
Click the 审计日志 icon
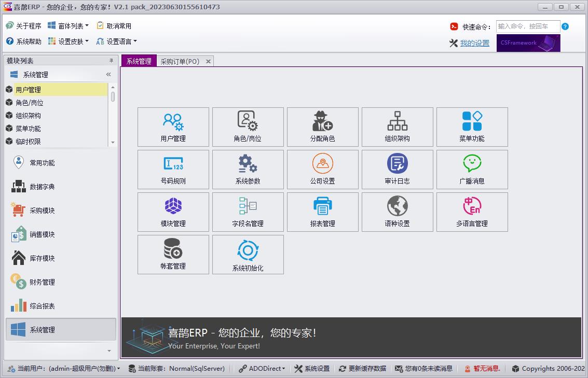tap(397, 170)
